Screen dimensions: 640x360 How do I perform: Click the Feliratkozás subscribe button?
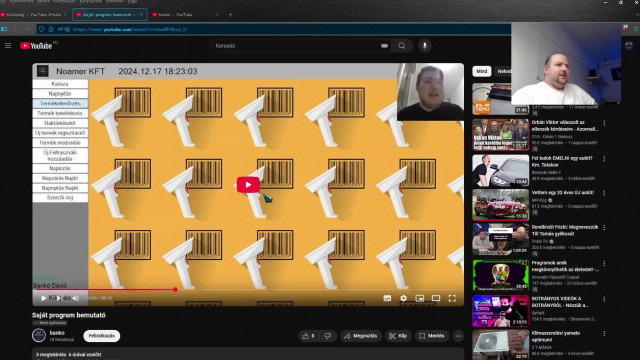(x=102, y=336)
